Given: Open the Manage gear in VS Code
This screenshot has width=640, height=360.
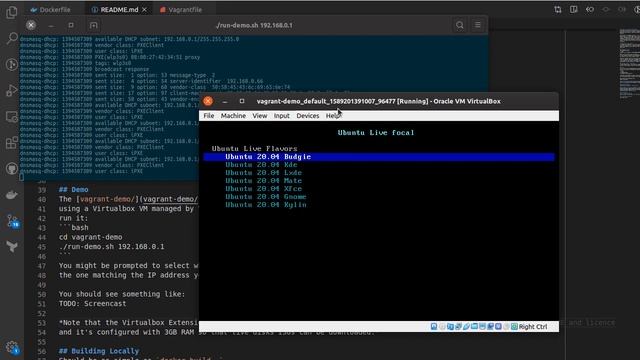Looking at the screenshot, I should click(12, 347).
